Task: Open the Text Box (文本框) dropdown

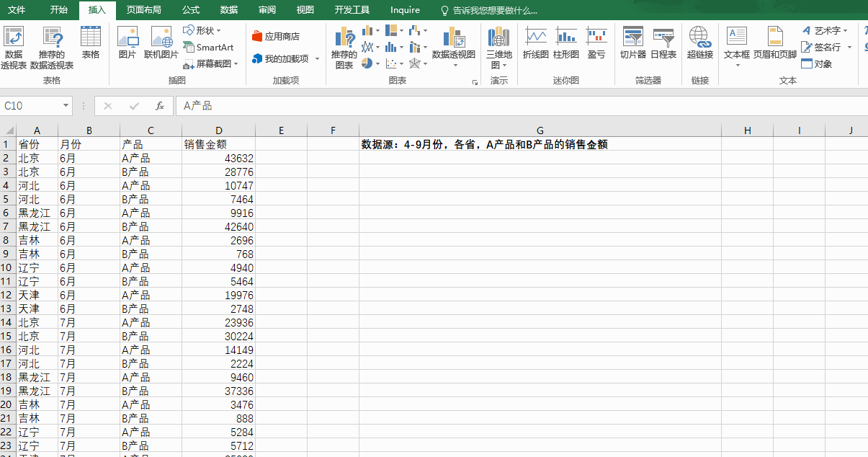Action: tap(737, 48)
